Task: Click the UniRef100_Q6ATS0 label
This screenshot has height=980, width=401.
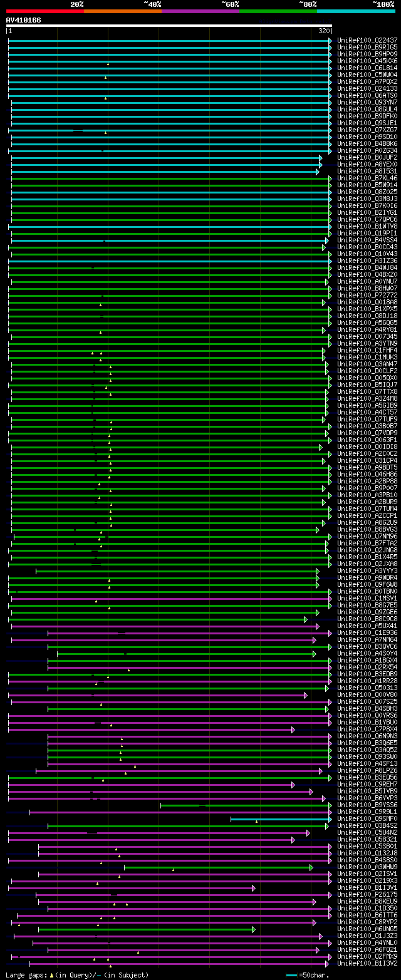Action: 367,95
